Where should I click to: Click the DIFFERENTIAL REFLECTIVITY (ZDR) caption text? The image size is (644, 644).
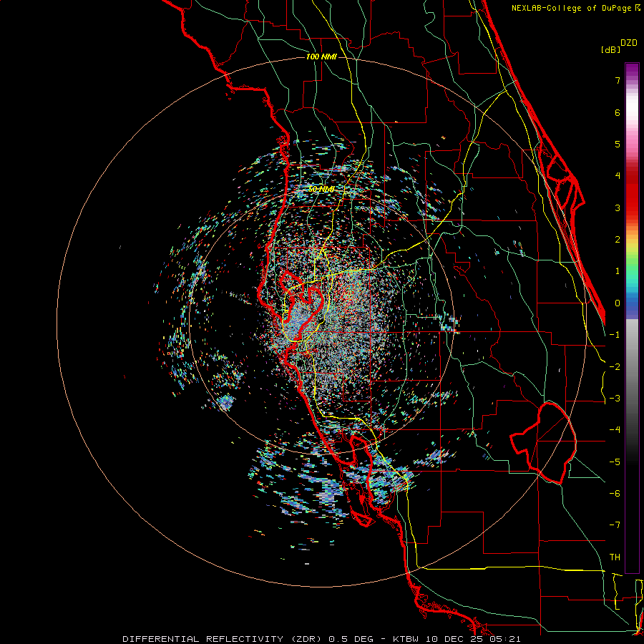[224, 639]
